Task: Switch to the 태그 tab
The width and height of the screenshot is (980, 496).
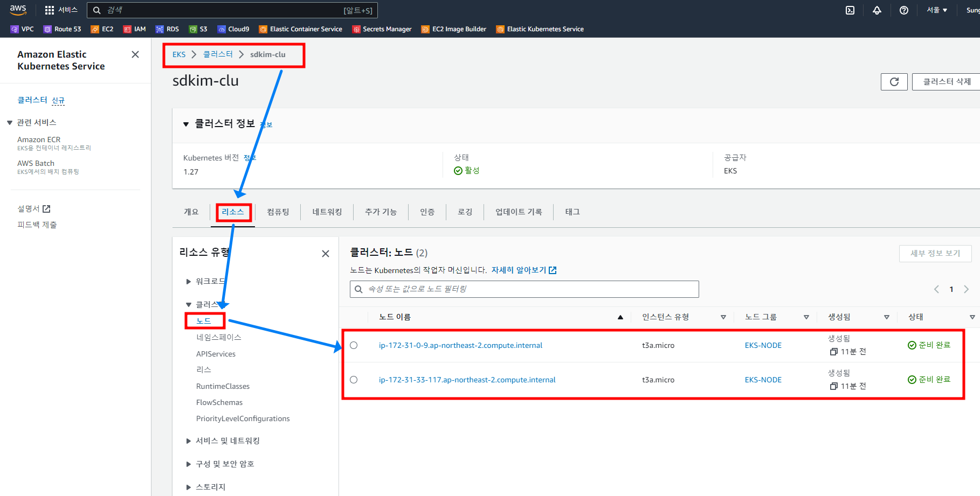Action: coord(572,212)
